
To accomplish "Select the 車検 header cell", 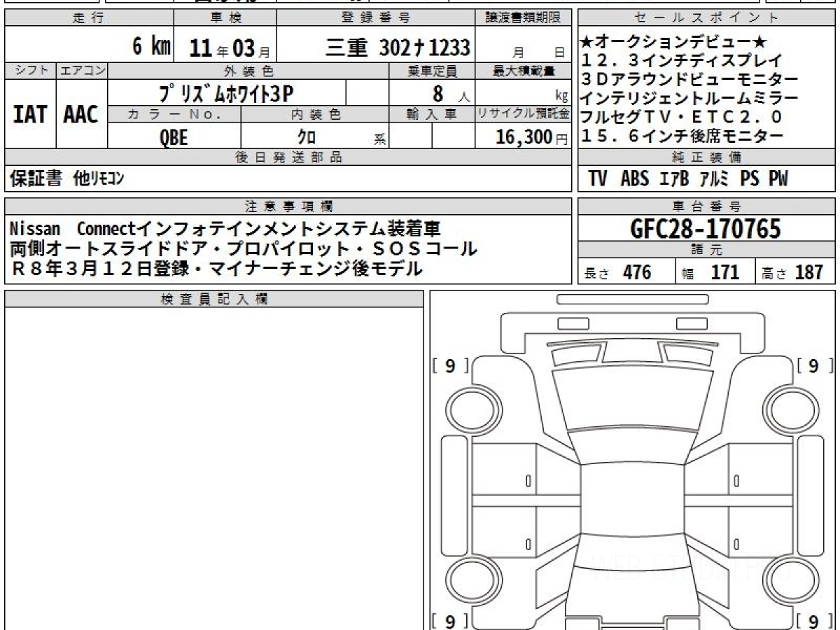I will (225, 18).
